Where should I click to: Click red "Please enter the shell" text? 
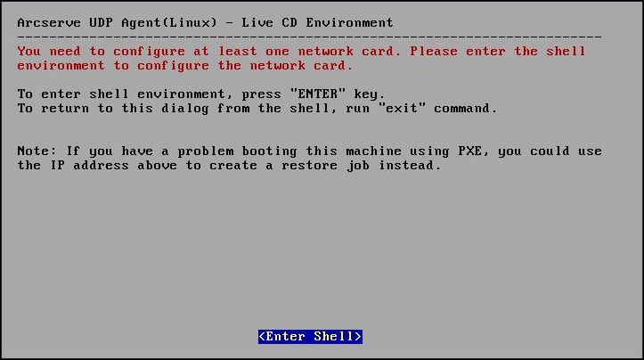pyautogui.click(x=498, y=52)
